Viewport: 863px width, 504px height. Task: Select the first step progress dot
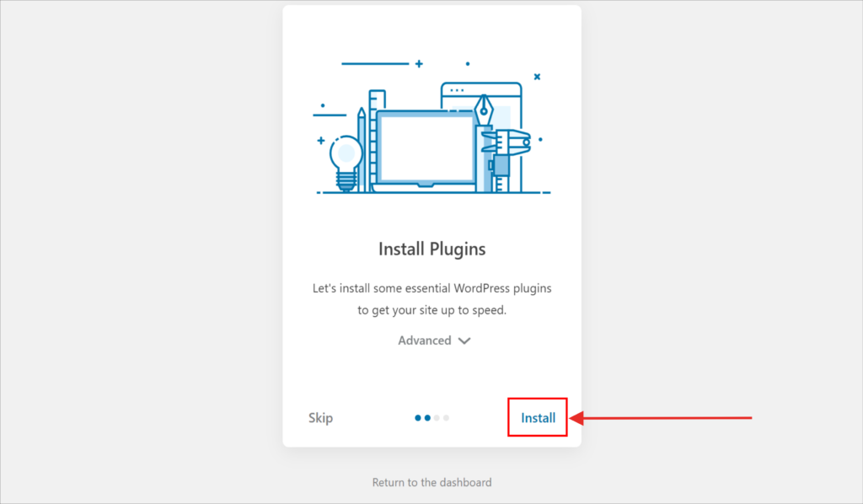point(418,417)
